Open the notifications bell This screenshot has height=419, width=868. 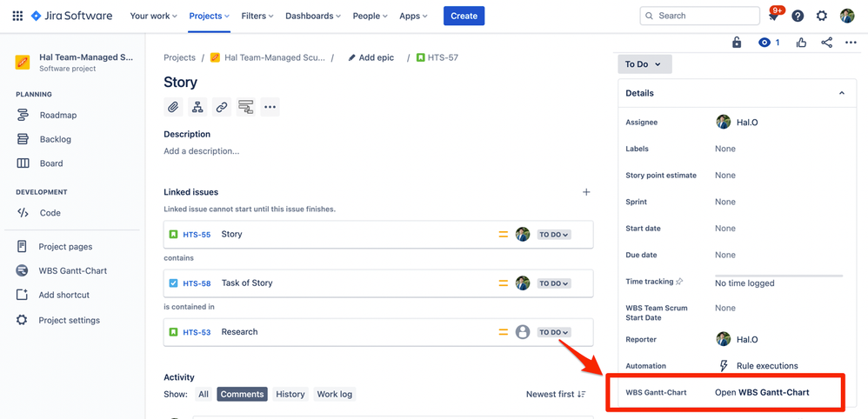(773, 17)
